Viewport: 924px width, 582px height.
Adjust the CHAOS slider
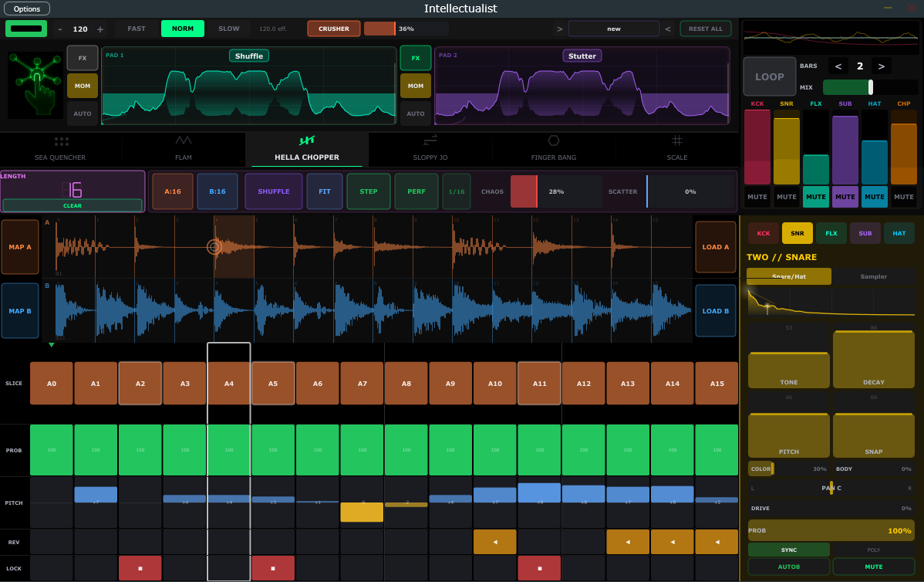[555, 191]
